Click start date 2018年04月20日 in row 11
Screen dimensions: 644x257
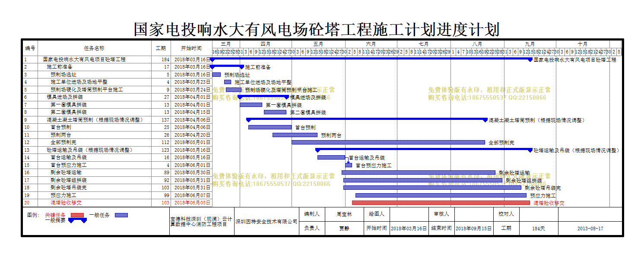192,135
